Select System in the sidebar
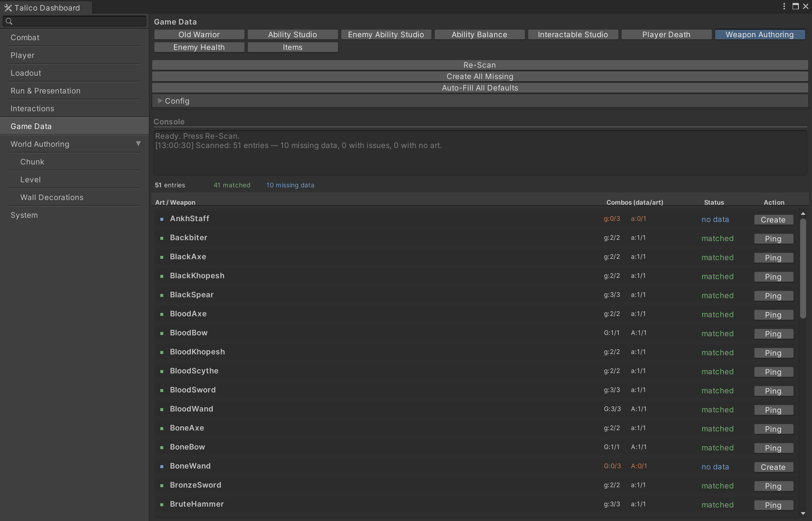 (x=74, y=215)
